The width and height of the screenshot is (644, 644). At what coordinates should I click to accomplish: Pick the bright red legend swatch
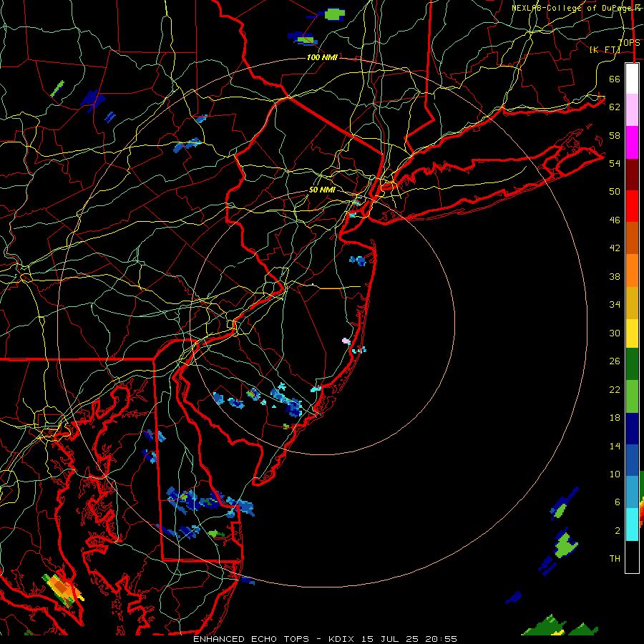(632, 206)
